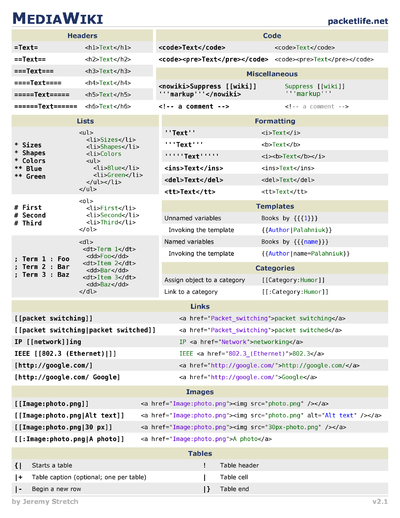
Task: Click the <ins>Text</ins> wiki syntax
Action: point(194,168)
